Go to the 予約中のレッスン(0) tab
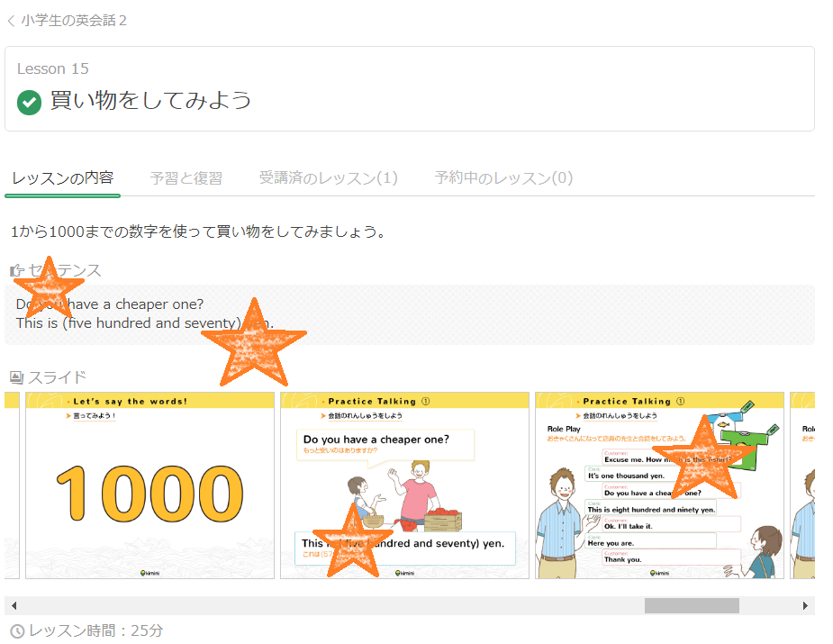The image size is (833, 644). point(503,178)
